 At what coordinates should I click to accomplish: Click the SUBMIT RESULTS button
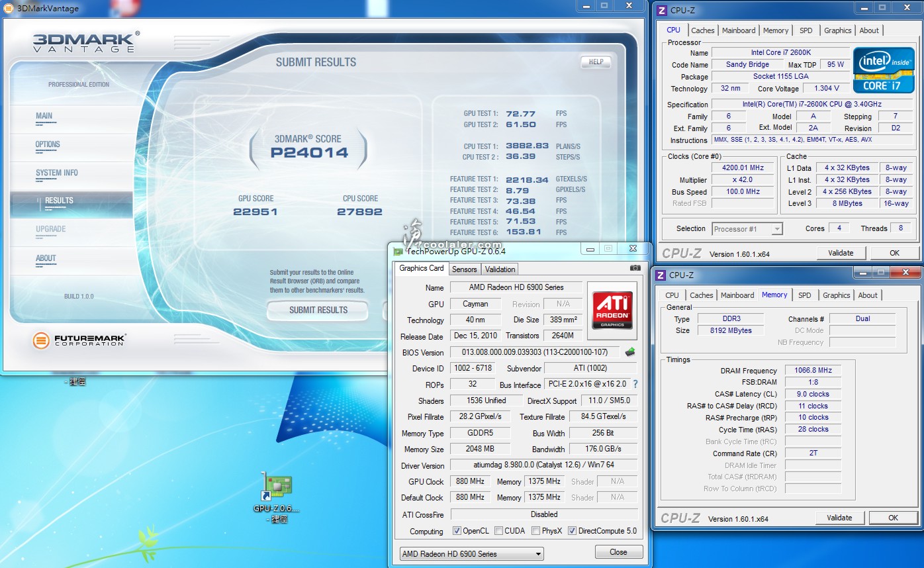(x=318, y=310)
